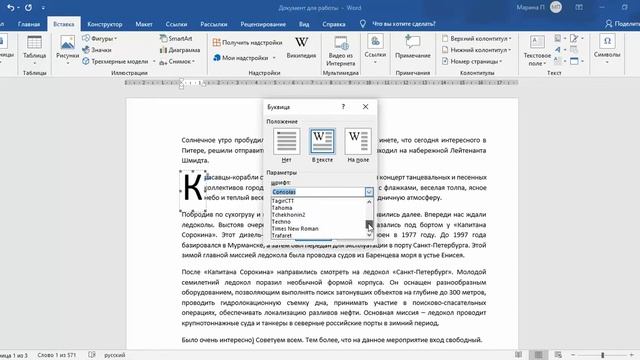Viewport: 640px width, 360px height.
Task: Open Quick Access Toolbar customization arrow
Action: tap(43, 8)
